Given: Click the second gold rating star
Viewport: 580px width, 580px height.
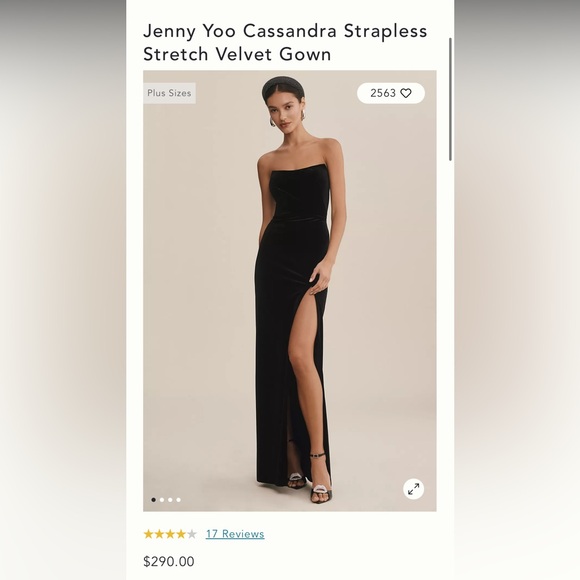Looking at the screenshot, I should pos(159,534).
